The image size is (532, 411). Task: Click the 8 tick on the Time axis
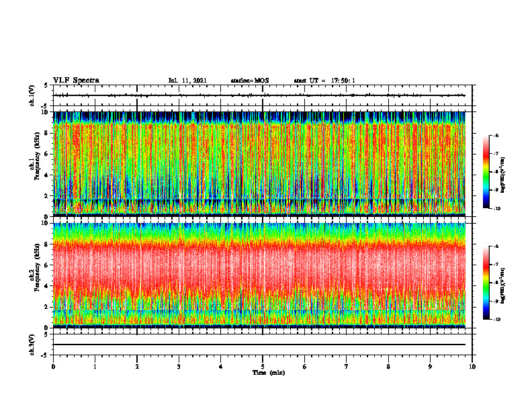click(388, 367)
